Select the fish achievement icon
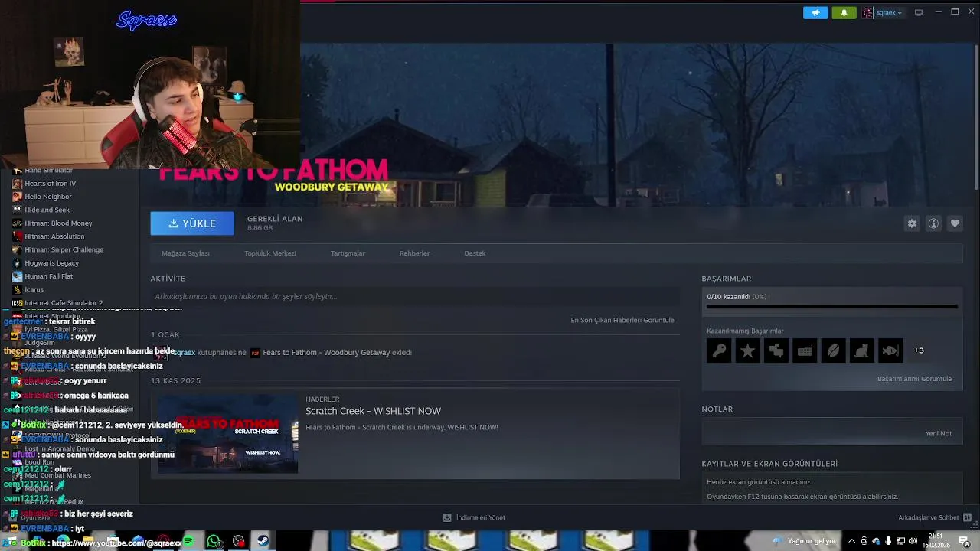 click(890, 350)
